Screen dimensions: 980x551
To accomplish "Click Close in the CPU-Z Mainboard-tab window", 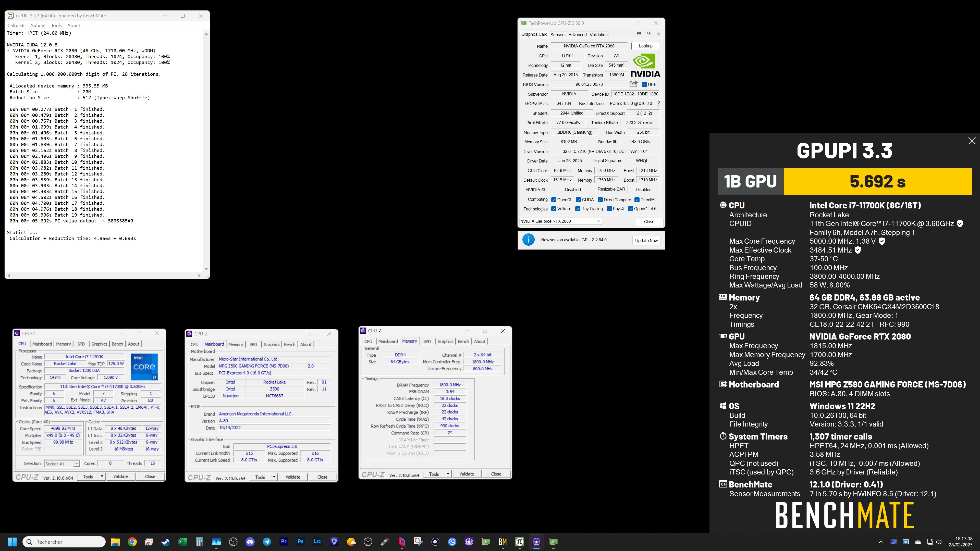I will [322, 477].
